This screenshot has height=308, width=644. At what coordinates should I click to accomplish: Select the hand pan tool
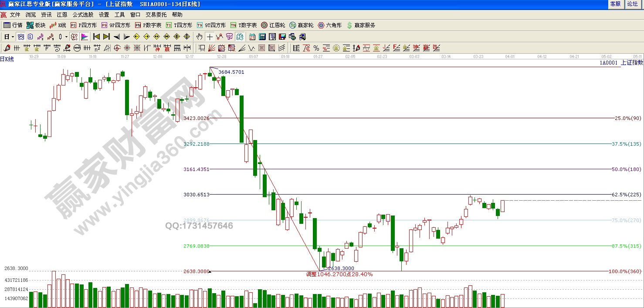pyautogui.click(x=200, y=37)
